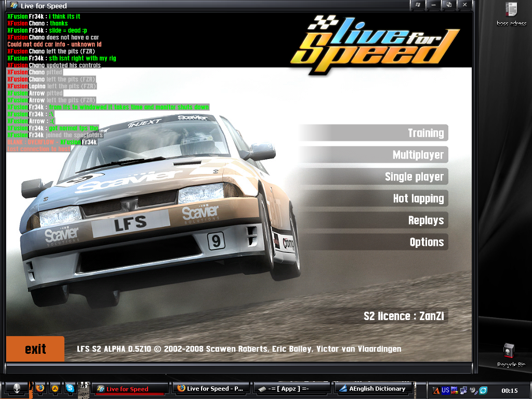Click the volume tray icon
Screen dimensions: 532x399
click(x=473, y=391)
